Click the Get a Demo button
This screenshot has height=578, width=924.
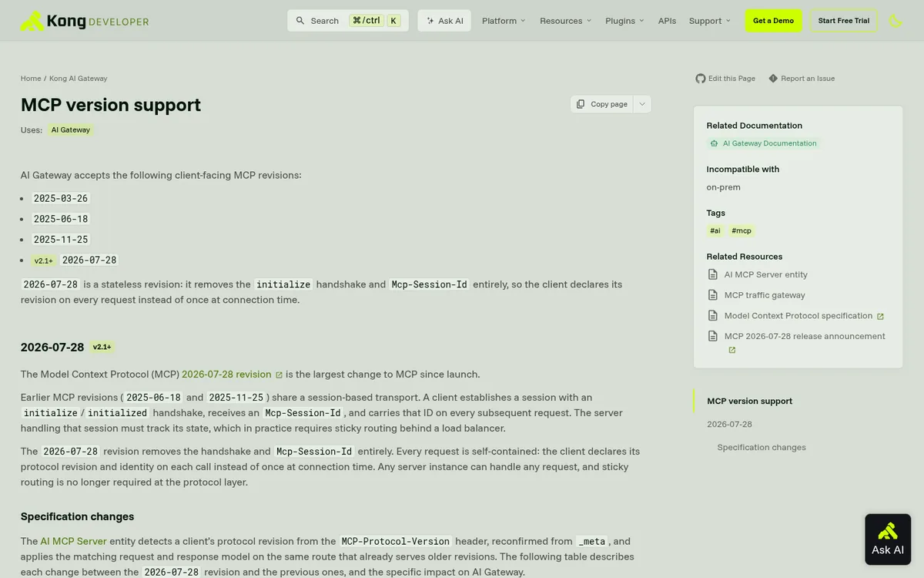point(773,21)
